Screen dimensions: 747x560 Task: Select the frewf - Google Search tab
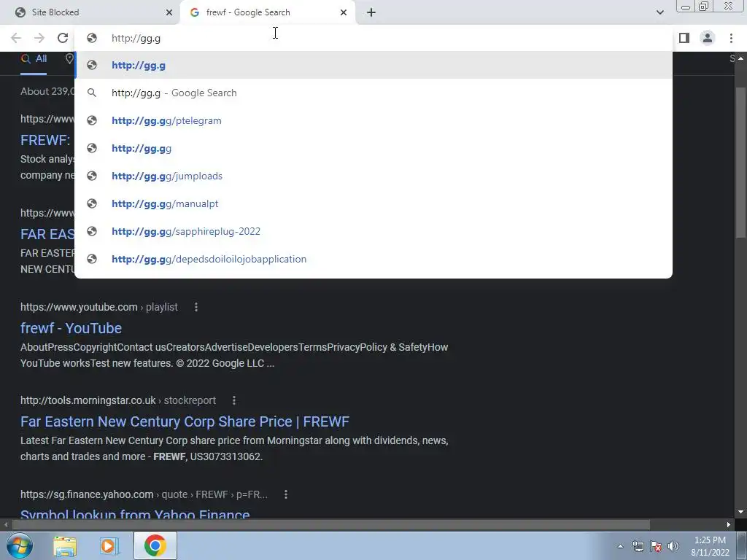(268, 12)
